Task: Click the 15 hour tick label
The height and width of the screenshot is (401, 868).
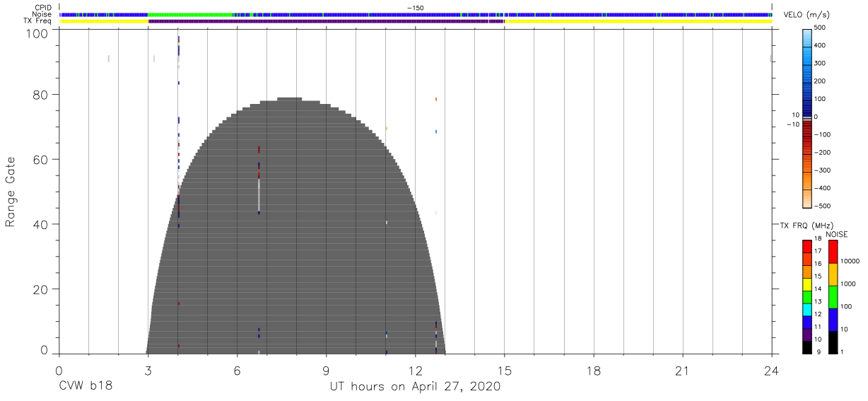Action: 504,371
